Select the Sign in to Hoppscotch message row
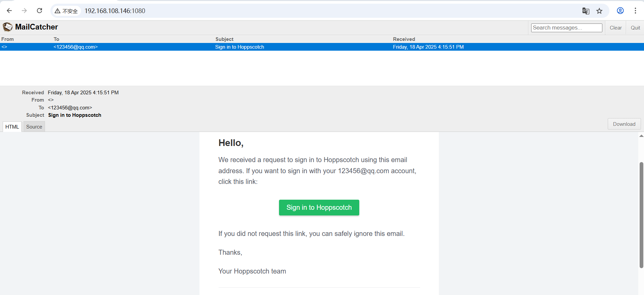 tap(322, 47)
